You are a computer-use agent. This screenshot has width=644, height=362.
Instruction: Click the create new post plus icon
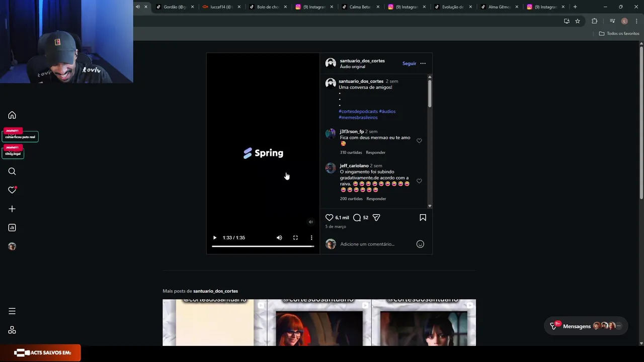point(12,209)
